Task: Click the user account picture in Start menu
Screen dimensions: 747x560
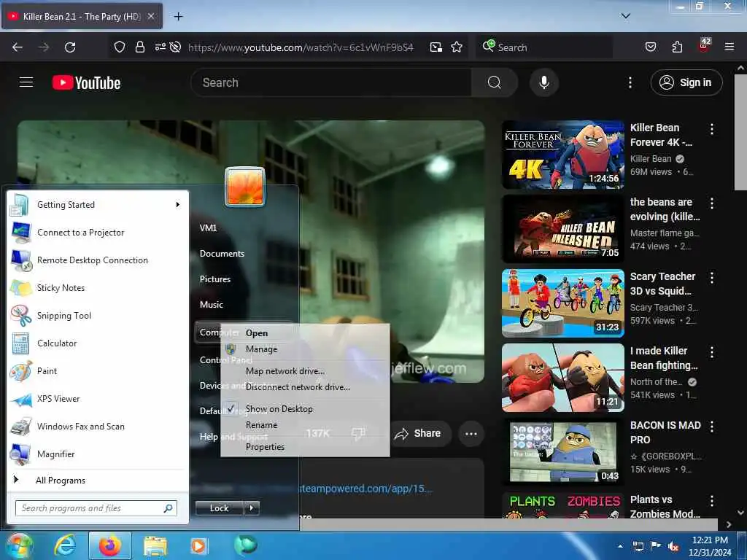Action: [x=245, y=186]
